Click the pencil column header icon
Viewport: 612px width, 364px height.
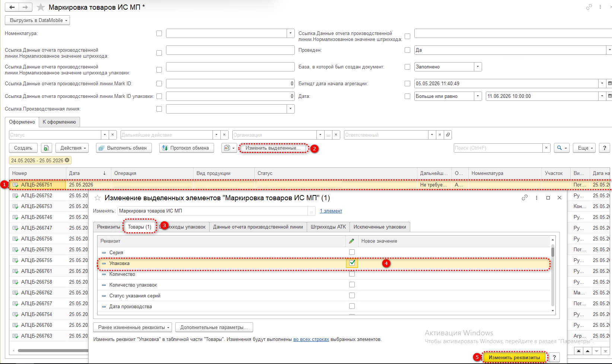[x=351, y=241]
